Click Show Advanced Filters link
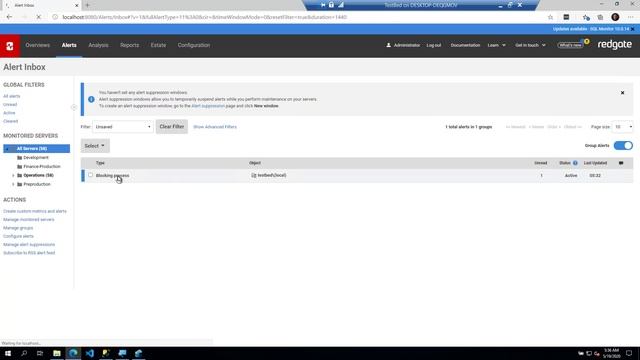The width and height of the screenshot is (640, 360). pos(215,127)
